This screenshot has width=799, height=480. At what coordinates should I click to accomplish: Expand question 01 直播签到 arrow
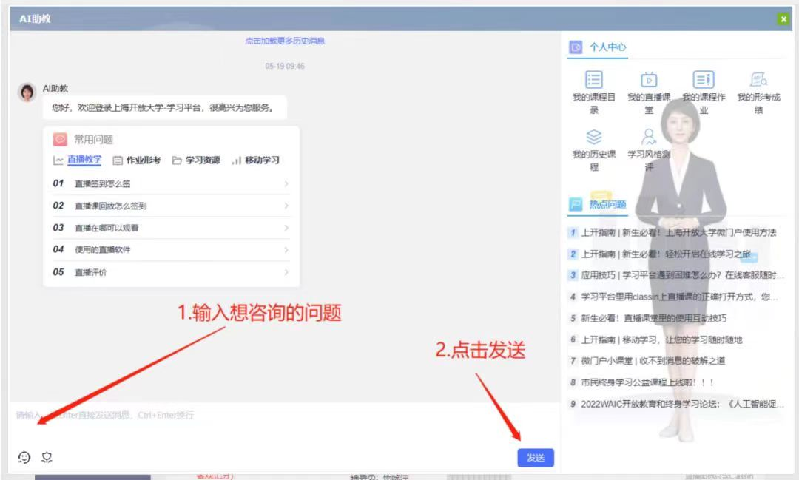coord(286,184)
